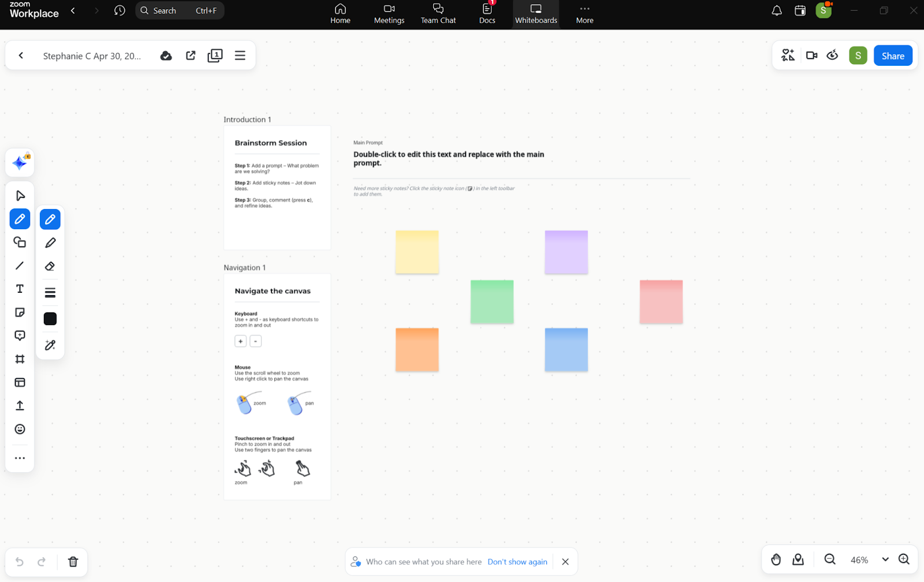Select the Introduction 1 frame label
The image size is (924, 582).
(x=247, y=120)
